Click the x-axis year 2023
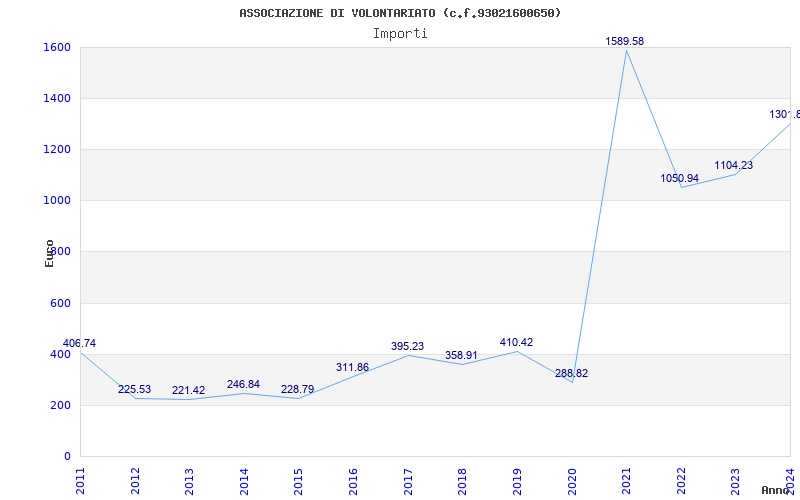The height and width of the screenshot is (500, 800). click(x=735, y=481)
